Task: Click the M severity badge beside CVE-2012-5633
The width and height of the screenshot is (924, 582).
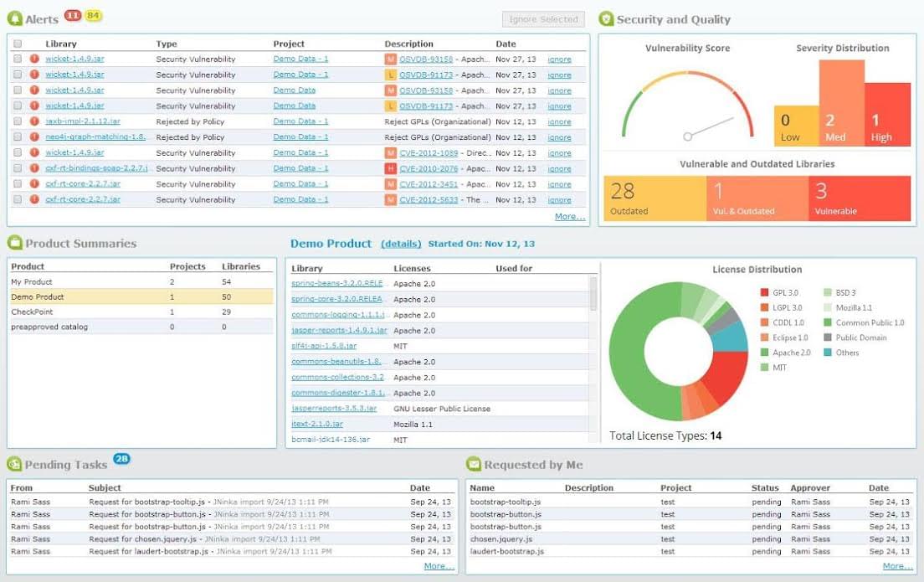Action: [x=390, y=200]
